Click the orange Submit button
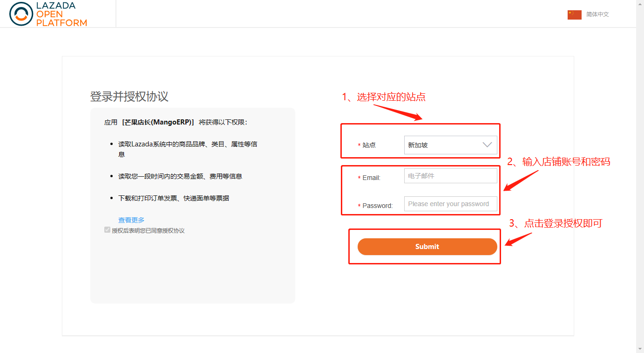The width and height of the screenshot is (644, 353). point(427,247)
